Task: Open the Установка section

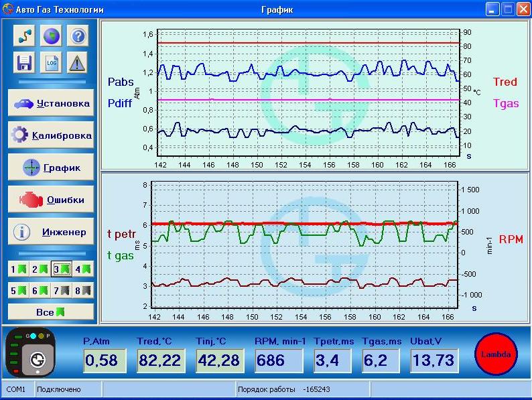Action: (51, 103)
